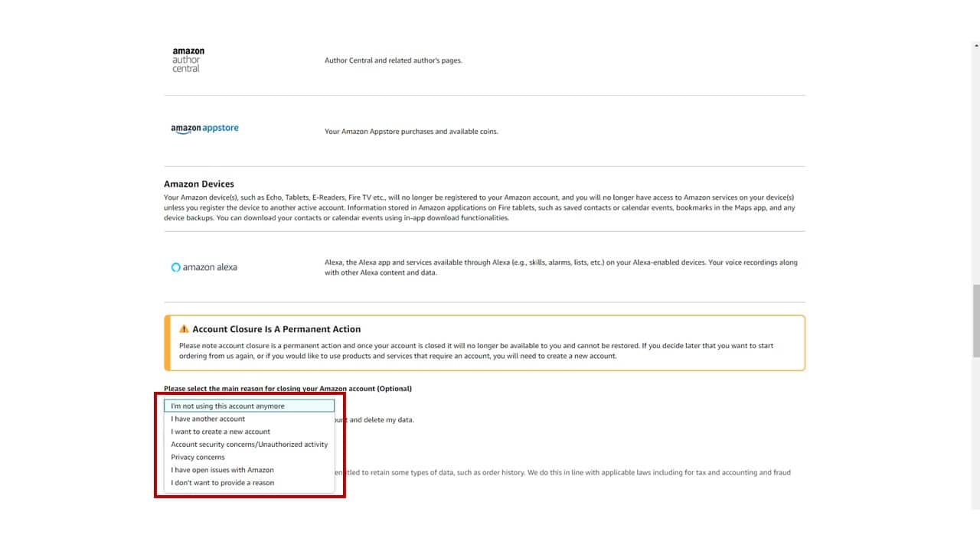This screenshot has width=980, height=551.
Task: Click the Amazon Appstore logo
Action: click(204, 129)
